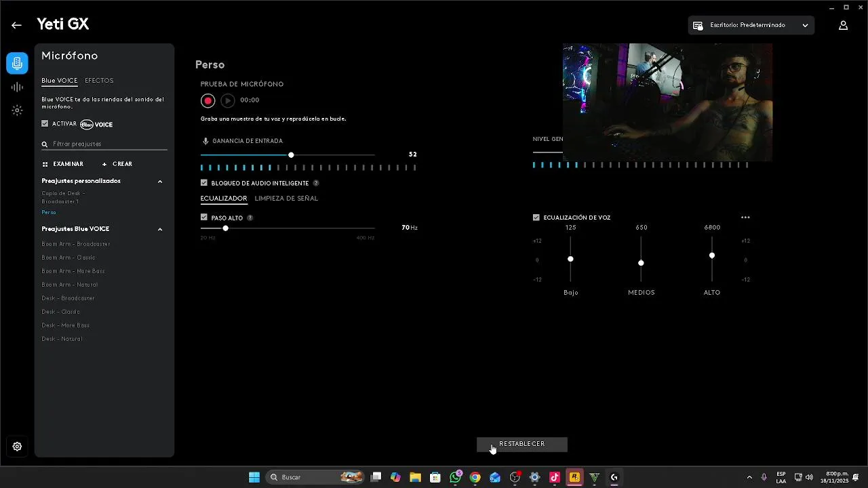This screenshot has width=868, height=488.
Task: Select the Desk - Classic preset
Action: (61, 312)
